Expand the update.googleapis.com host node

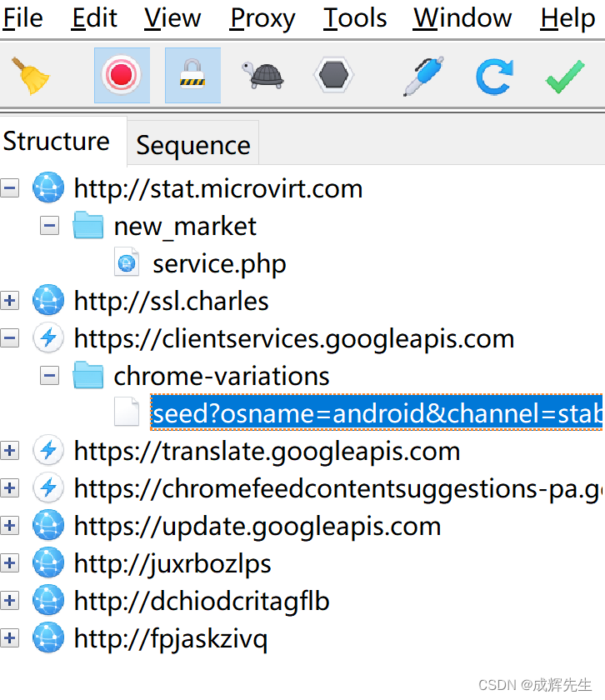tap(10, 526)
